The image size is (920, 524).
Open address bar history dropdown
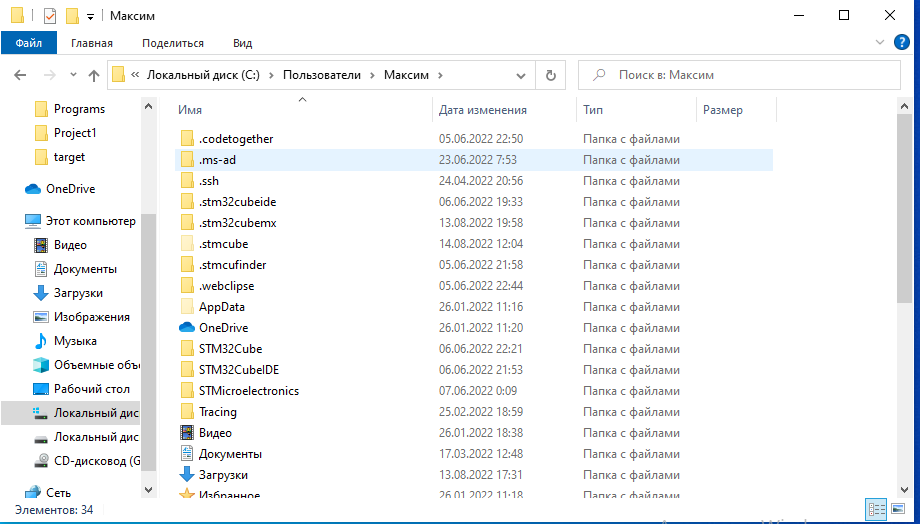pos(521,75)
